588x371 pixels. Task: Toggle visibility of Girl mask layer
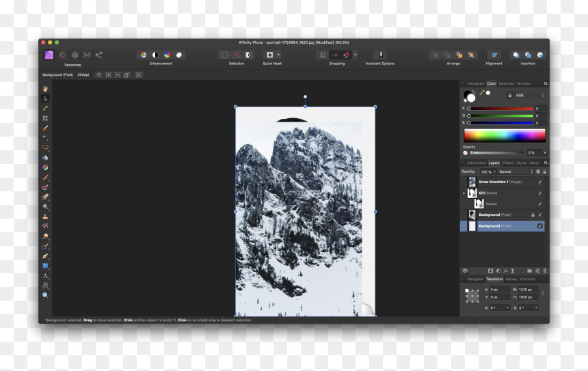(540, 193)
